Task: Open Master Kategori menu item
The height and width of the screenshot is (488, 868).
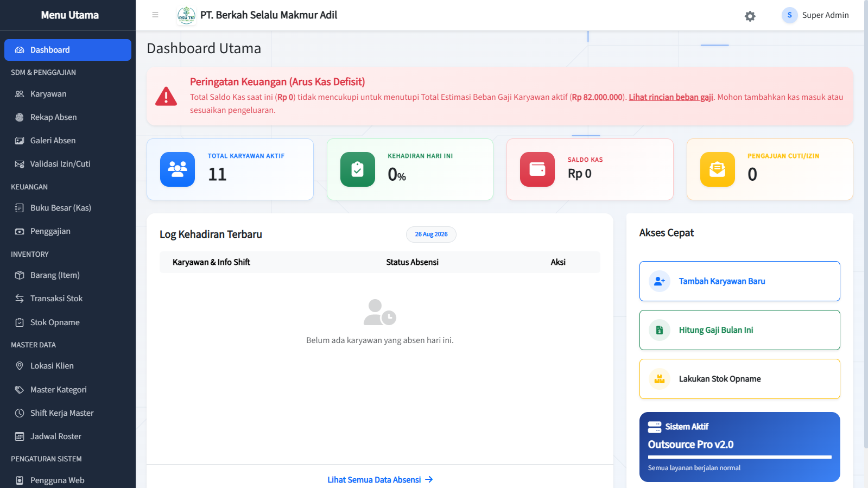Action: [x=68, y=390]
